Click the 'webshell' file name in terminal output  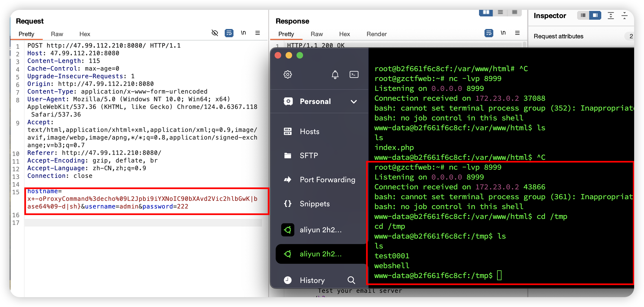coord(392,266)
